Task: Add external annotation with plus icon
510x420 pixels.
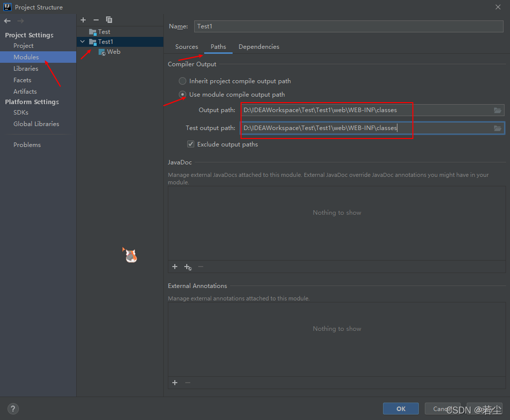Action: 175,383
